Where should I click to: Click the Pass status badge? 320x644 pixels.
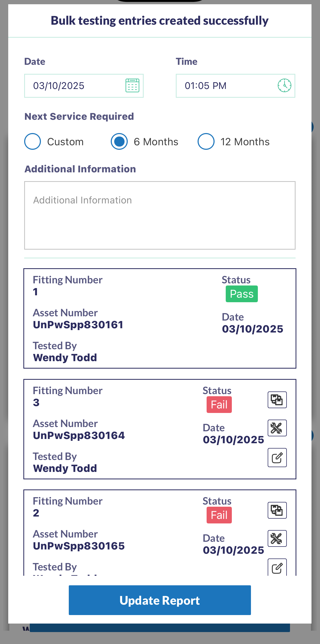pyautogui.click(x=242, y=294)
